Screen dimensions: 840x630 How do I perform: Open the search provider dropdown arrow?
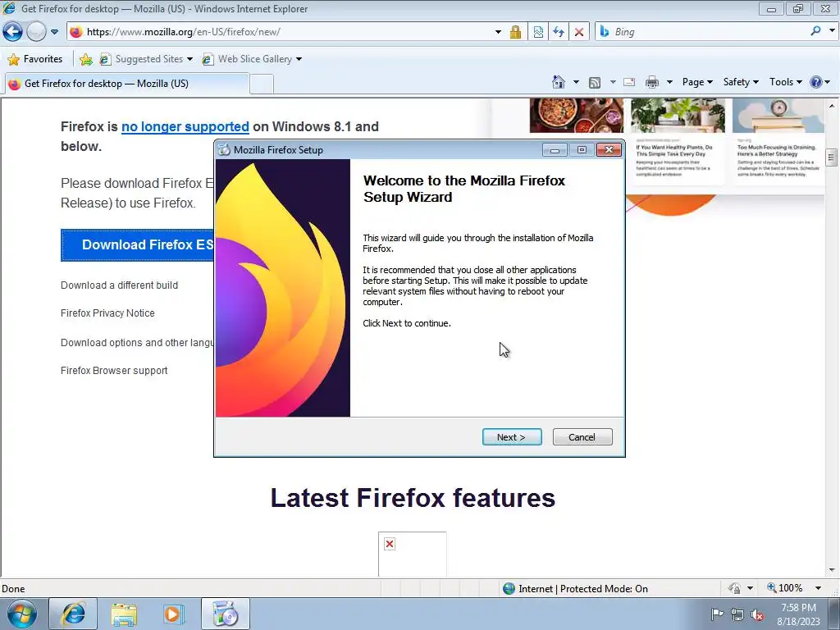tap(832, 31)
